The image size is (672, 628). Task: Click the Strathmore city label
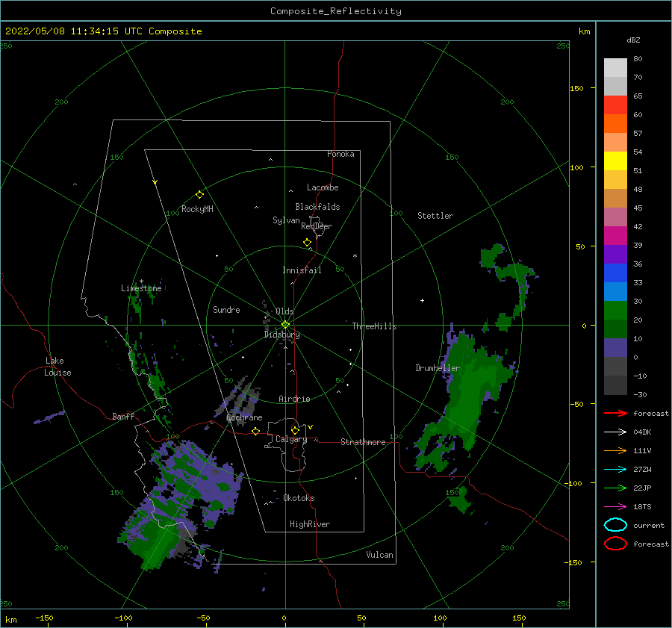pos(363,442)
